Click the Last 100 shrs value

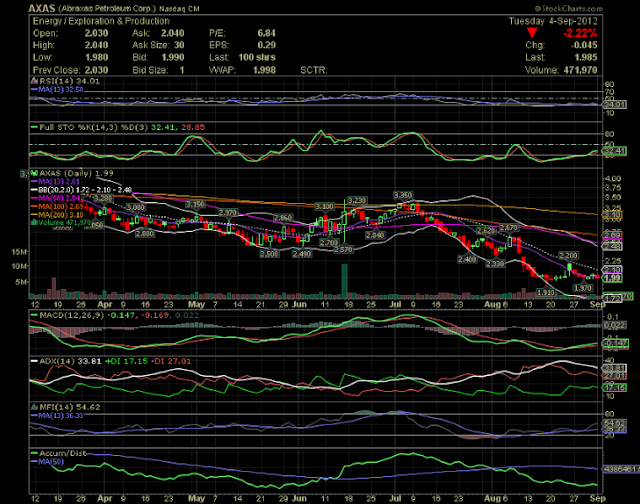257,58
